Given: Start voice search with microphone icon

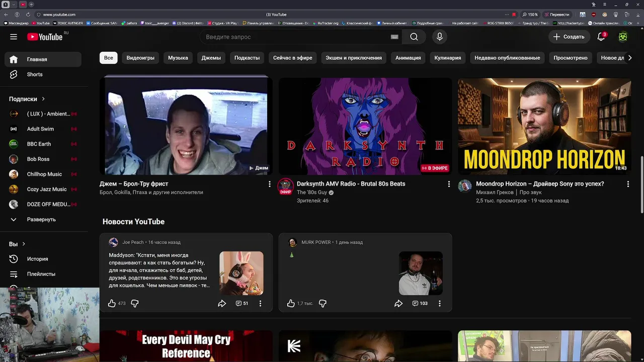Looking at the screenshot, I should click(x=440, y=37).
